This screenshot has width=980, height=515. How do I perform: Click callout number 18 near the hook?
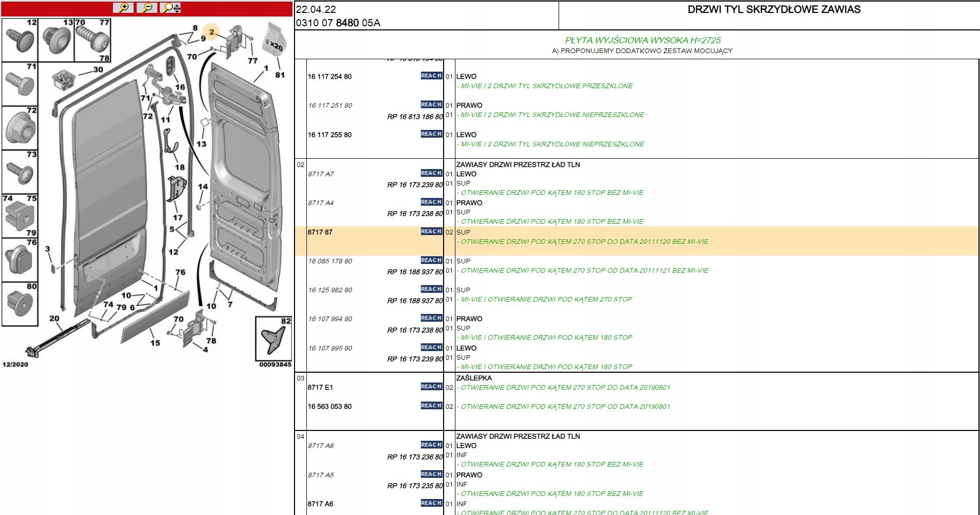tap(179, 167)
